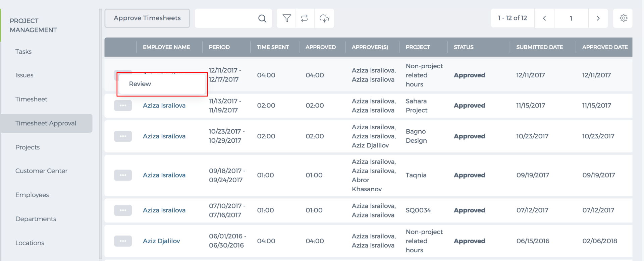Viewport: 644px width, 261px height.
Task: Click period 06/01/2016 - 06/30/2016
Action: pos(227,241)
